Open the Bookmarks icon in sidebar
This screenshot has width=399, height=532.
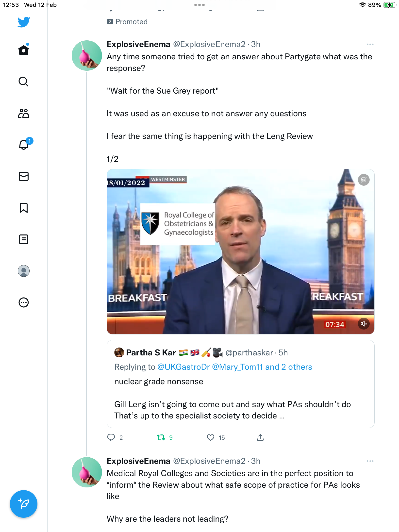click(x=24, y=208)
